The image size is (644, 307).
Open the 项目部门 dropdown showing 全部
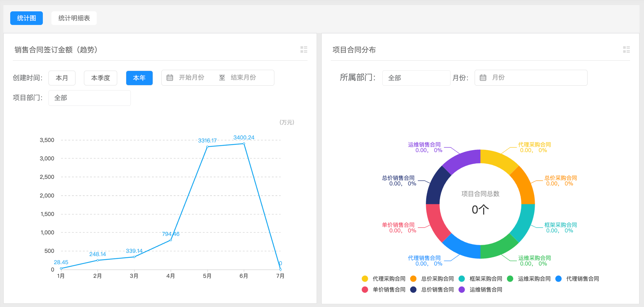[90, 98]
